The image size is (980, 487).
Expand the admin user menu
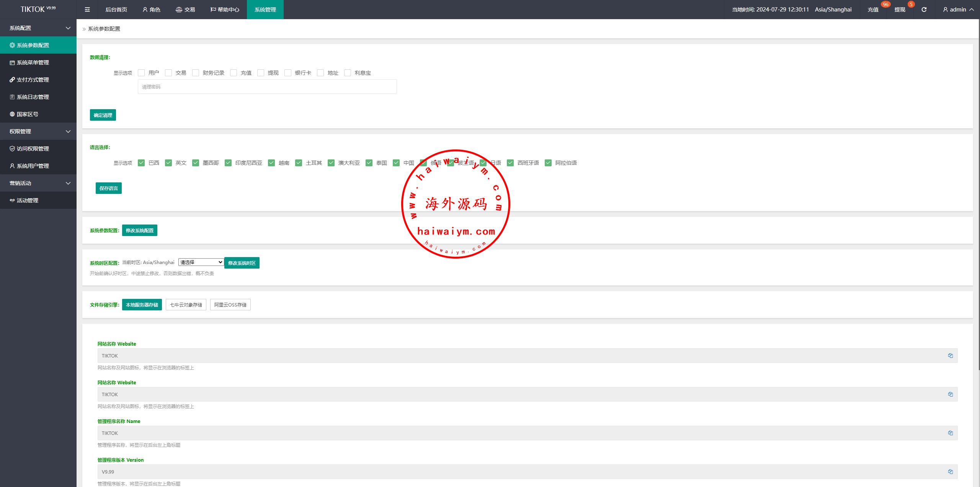pyautogui.click(x=958, y=10)
